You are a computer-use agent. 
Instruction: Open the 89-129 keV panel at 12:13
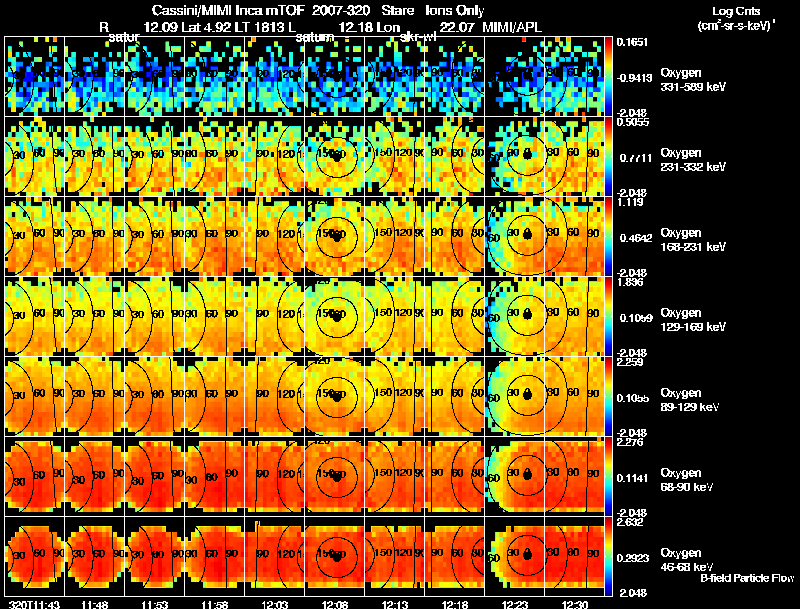point(395,396)
